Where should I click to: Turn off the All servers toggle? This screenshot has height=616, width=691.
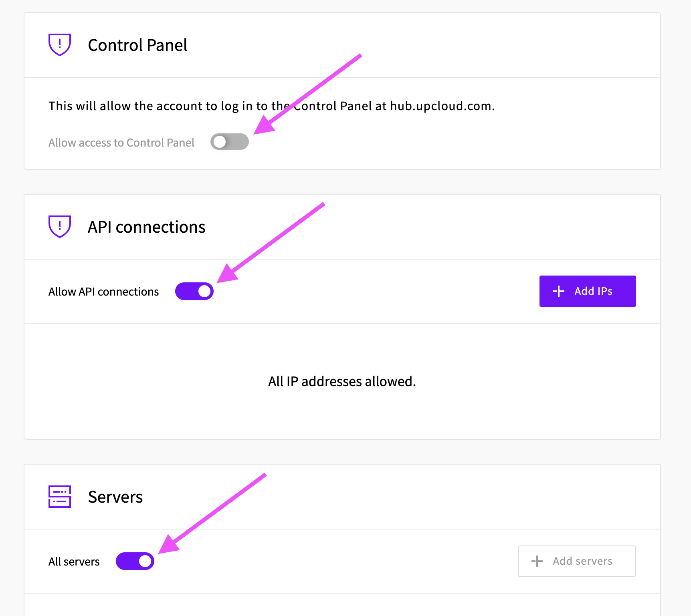[x=135, y=561]
